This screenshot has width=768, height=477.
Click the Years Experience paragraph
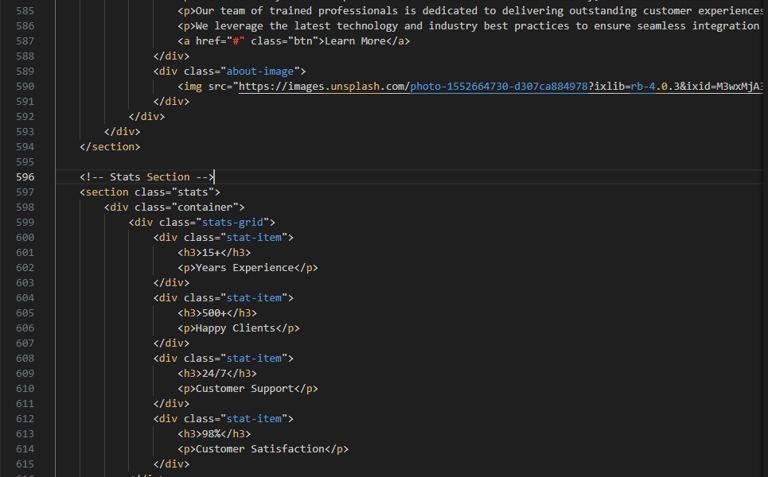click(248, 268)
